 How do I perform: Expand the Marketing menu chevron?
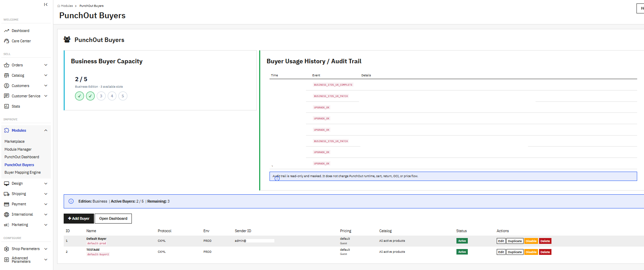pyautogui.click(x=46, y=225)
